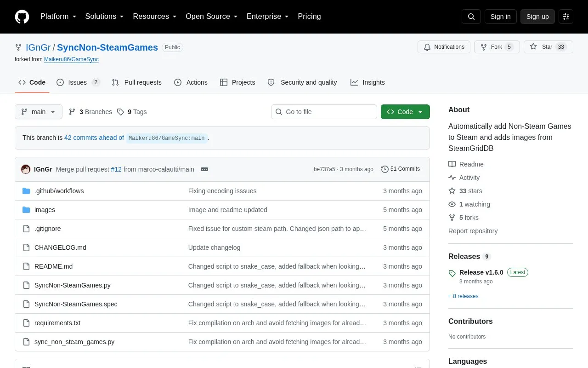Expand the Enterprise menu
The width and height of the screenshot is (588, 368).
pyautogui.click(x=268, y=17)
